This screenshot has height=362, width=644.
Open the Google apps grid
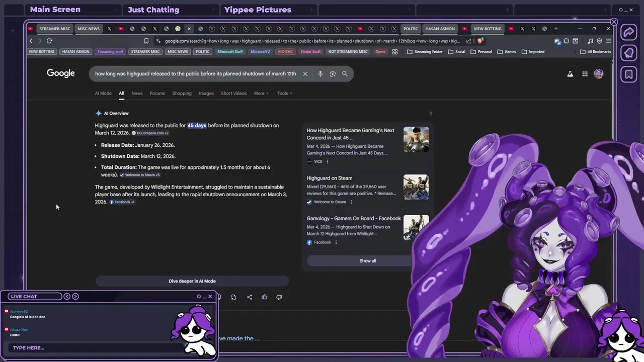click(585, 74)
